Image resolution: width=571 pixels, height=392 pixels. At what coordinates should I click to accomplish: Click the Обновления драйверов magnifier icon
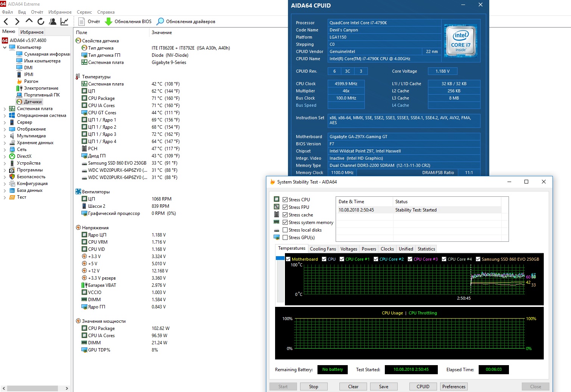pyautogui.click(x=160, y=22)
